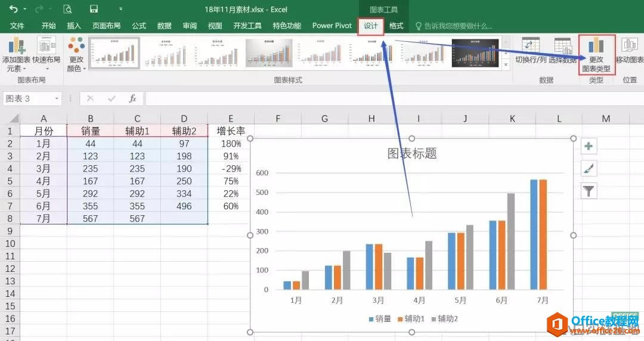644x341 pixels.
Task: Open the 快速布局 dropdown
Action: coord(47,54)
